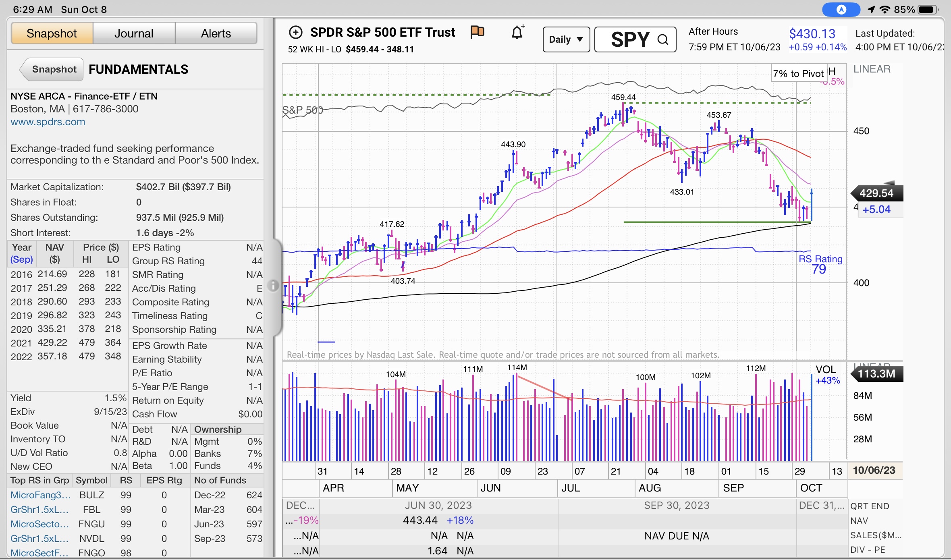Tap the RS Rating 79 label
Screen dimensions: 951x560
coord(820,264)
